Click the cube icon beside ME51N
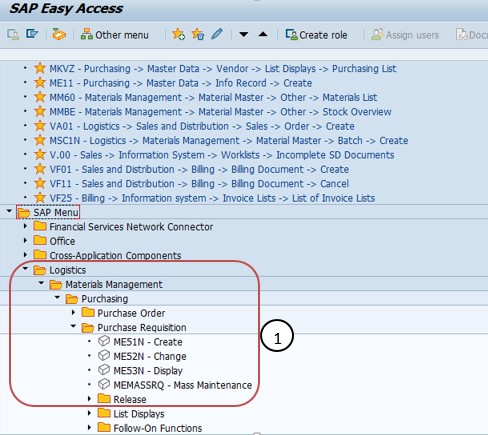This screenshot has width=488, height=435. tap(104, 341)
